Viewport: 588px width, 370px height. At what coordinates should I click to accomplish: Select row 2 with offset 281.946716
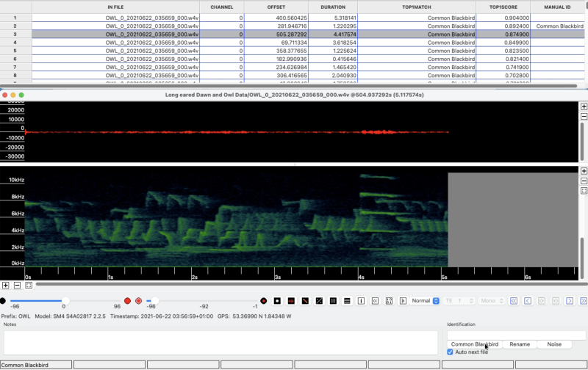[292, 26]
